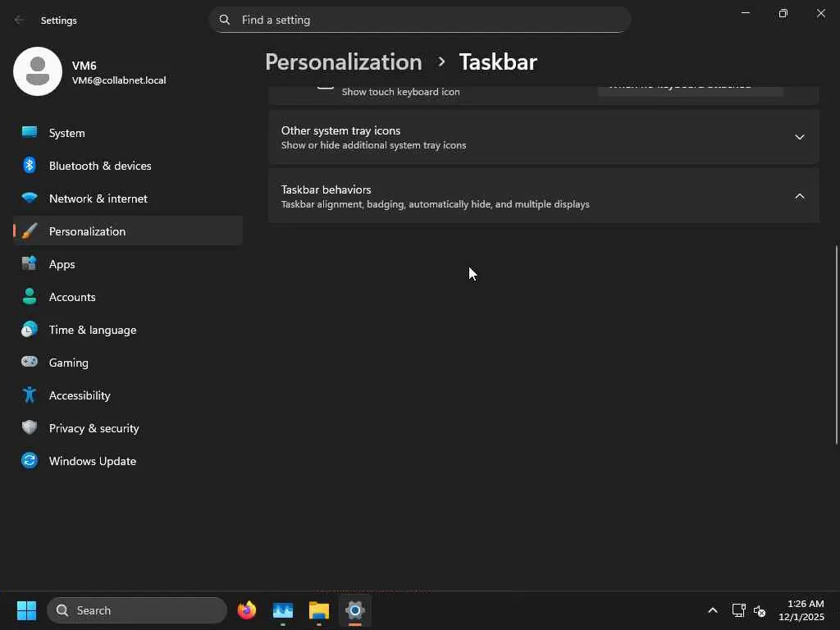The height and width of the screenshot is (630, 840).
Task: Click the Privacy shield icon
Action: (30, 427)
